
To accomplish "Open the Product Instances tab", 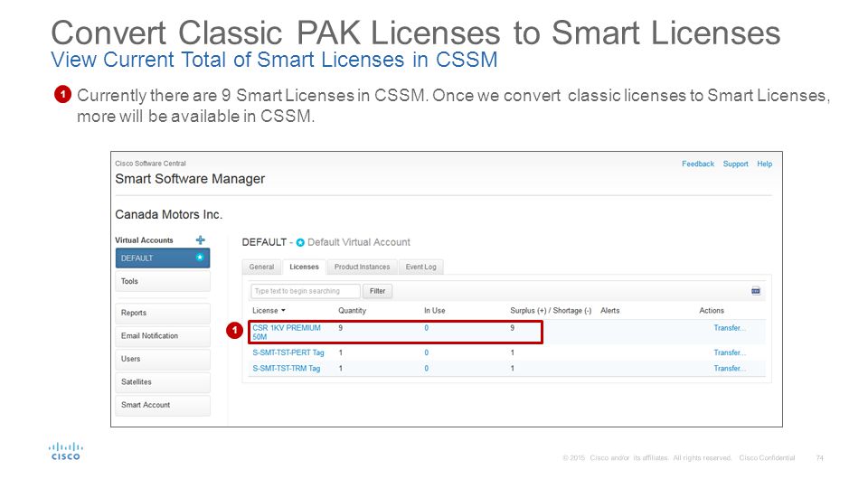I will click(362, 267).
